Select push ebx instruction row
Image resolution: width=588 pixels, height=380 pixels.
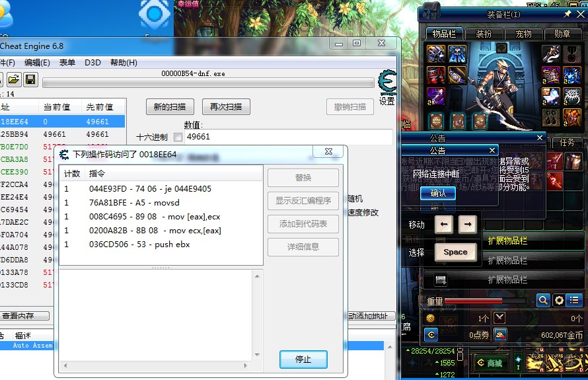click(161, 245)
